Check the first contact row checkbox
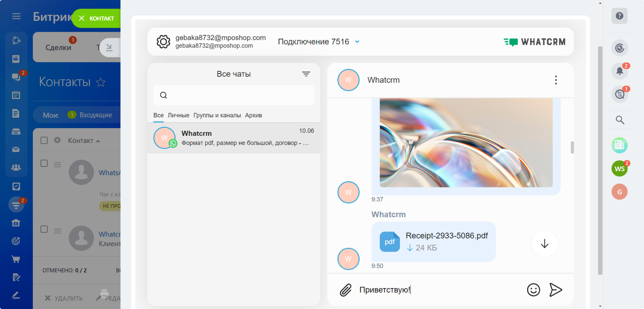Viewport: 644px width, 309px height. (44, 163)
